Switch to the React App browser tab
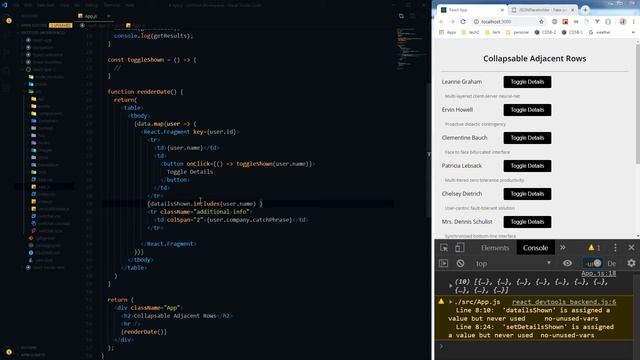Image resolution: width=640 pixels, height=360 pixels. tap(471, 10)
